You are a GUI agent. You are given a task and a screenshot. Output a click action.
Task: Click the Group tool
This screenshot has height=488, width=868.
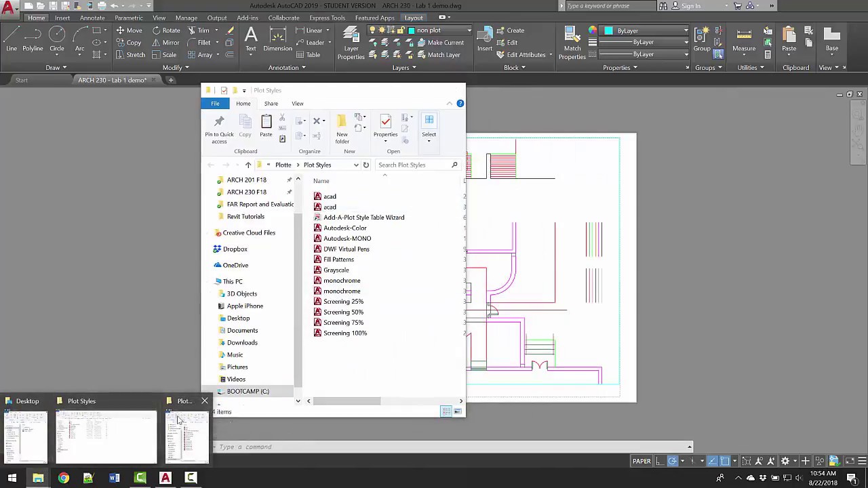[702, 39]
